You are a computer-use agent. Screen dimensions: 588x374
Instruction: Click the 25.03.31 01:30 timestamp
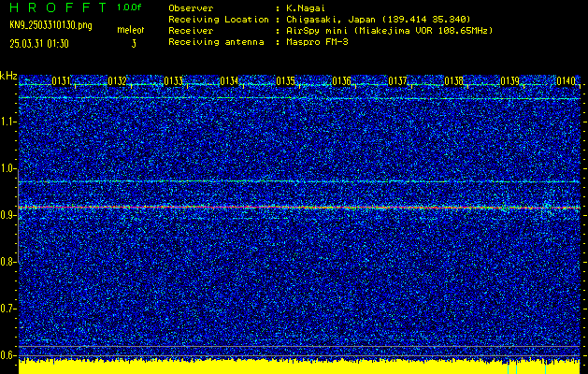pyautogui.click(x=39, y=44)
